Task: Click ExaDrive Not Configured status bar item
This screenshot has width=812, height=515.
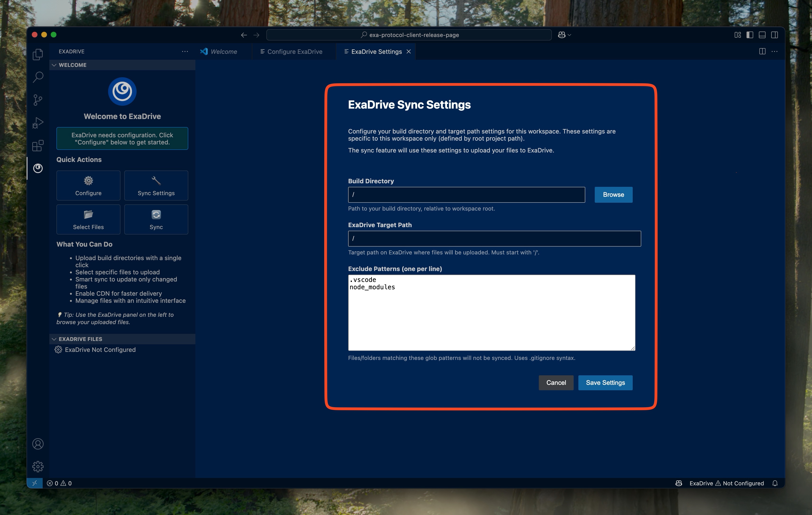Action: point(726,483)
